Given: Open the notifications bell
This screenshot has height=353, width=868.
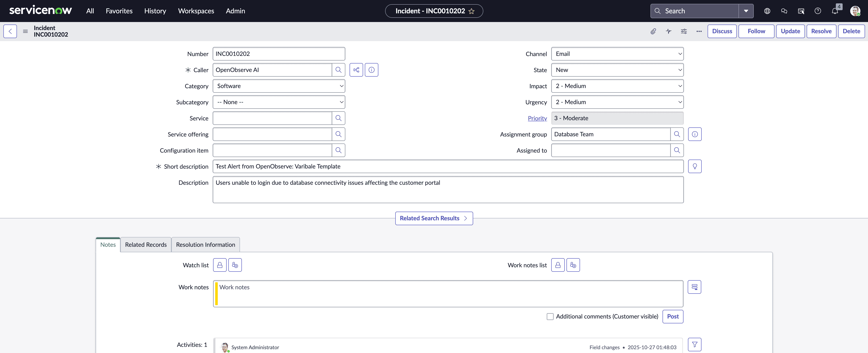Looking at the screenshot, I should 835,11.
